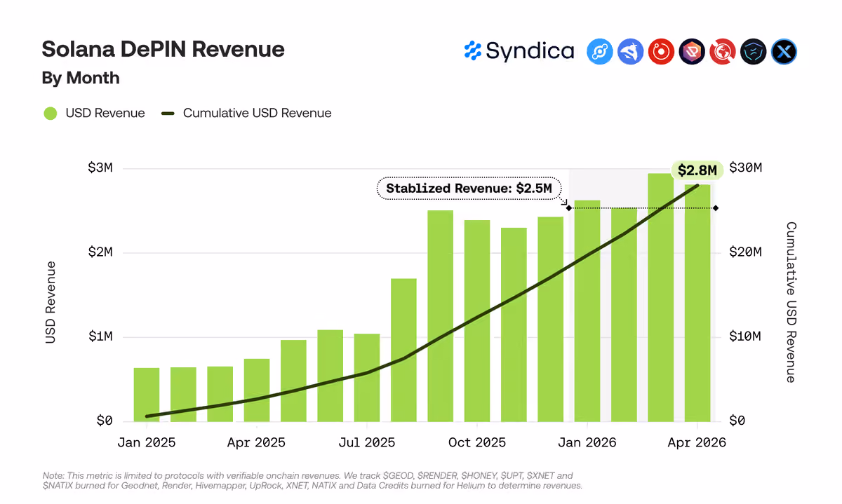Click the vertical USD Revenue axis title
842x504 pixels.
tap(50, 302)
